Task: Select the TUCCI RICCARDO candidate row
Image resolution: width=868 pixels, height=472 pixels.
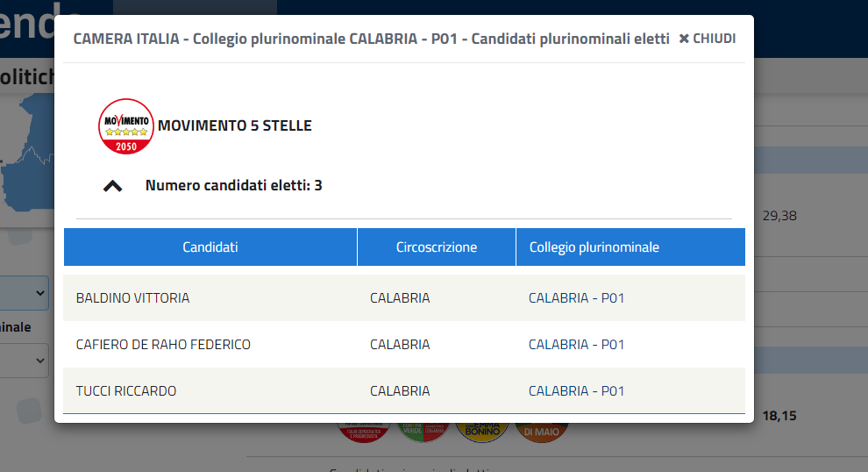Action: coord(404,391)
